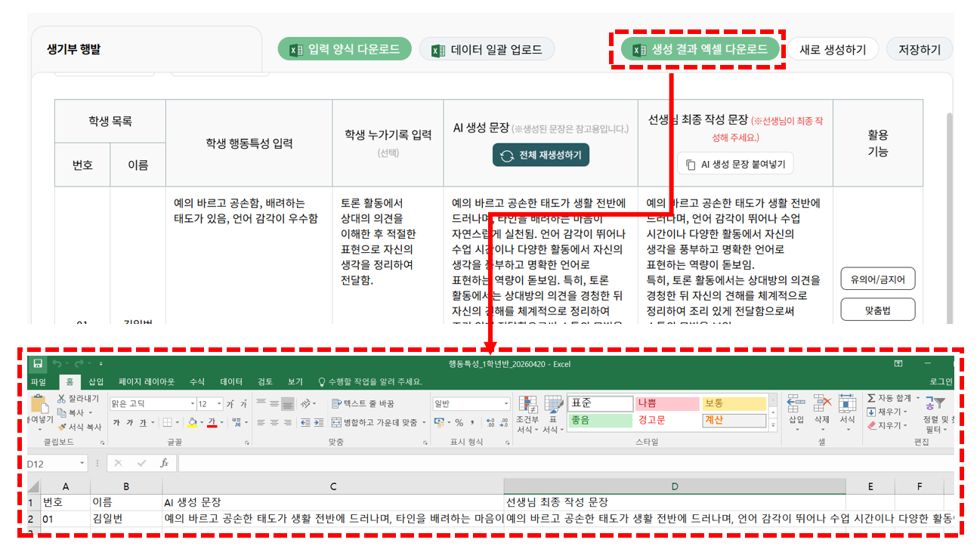
Task: Open the font name dropdown 맑은 고딕
Action: [x=191, y=403]
